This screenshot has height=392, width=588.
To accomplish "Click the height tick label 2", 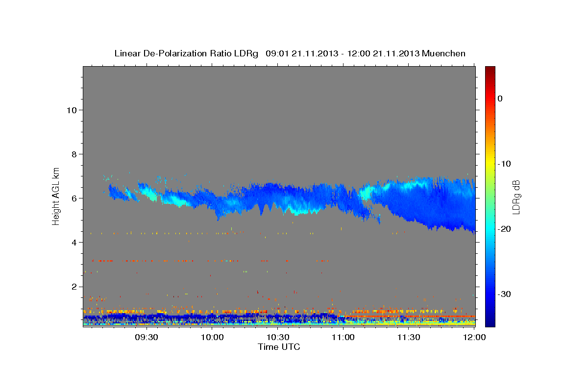I will 74,286.
